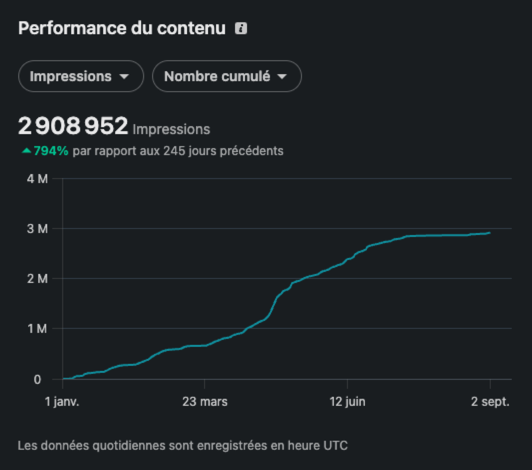Open the Impressions metric dropdown
Image resolution: width=532 pixels, height=470 pixels.
(x=81, y=76)
